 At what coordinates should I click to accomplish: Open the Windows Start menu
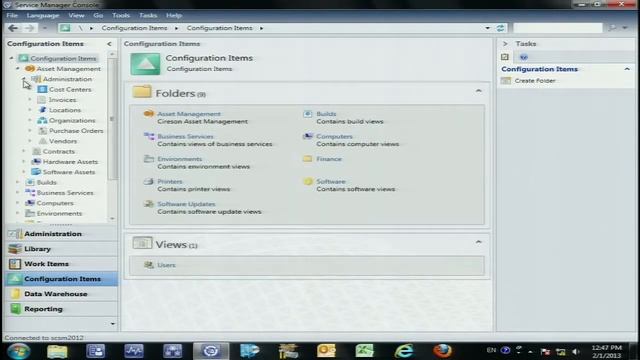click(x=18, y=351)
